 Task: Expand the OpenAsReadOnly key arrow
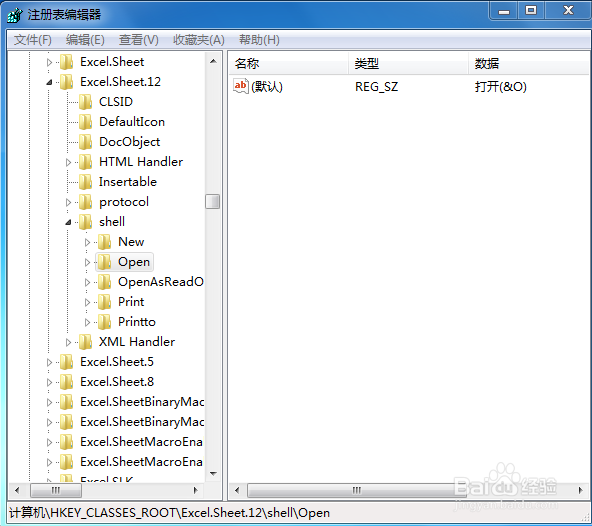pyautogui.click(x=87, y=282)
